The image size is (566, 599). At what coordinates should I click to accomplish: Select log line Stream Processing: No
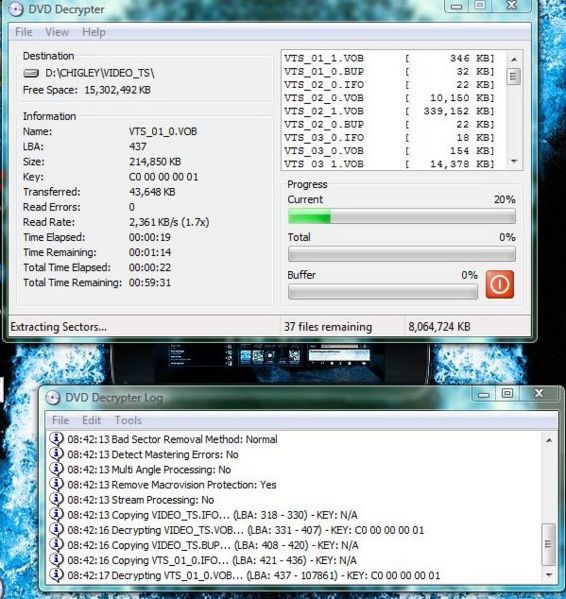(141, 500)
